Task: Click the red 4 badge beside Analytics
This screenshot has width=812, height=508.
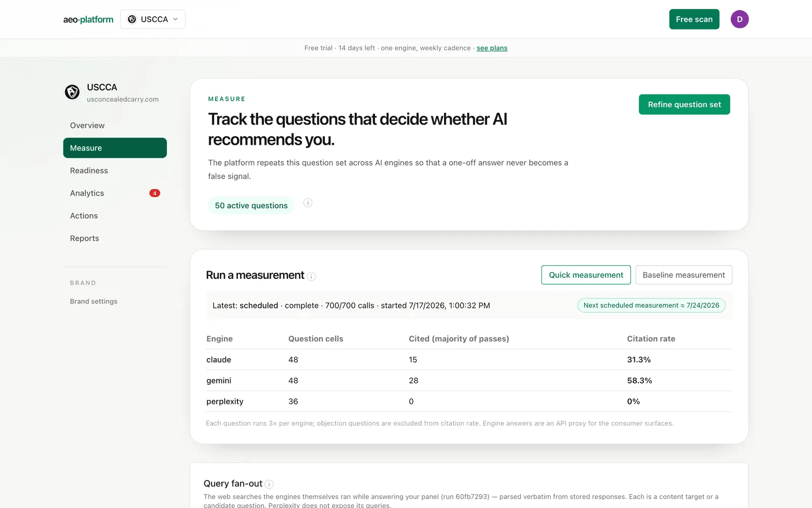Action: click(155, 193)
